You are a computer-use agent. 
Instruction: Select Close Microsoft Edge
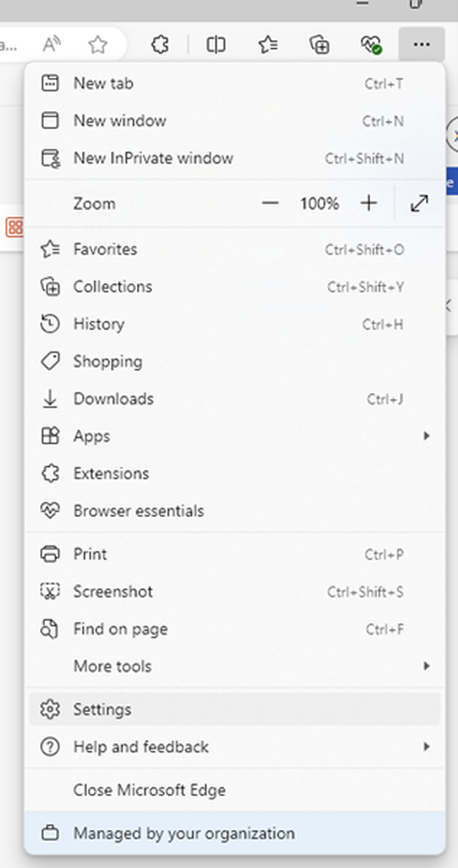click(234, 790)
